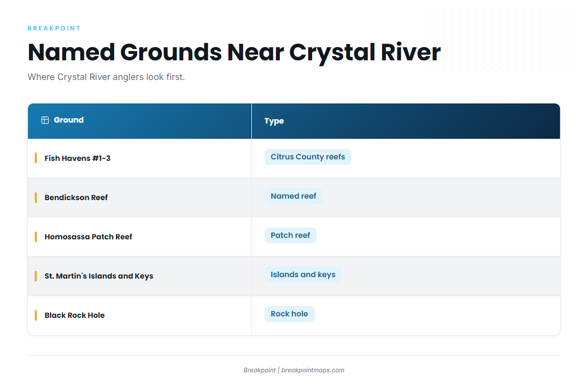The image size is (588, 387).
Task: Click the Named Grounds Near Crystal River heading
Action: click(x=234, y=52)
